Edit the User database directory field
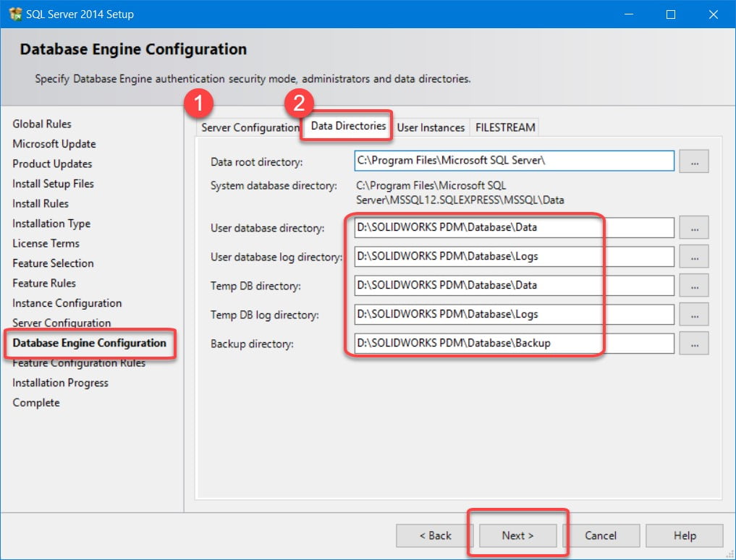736x560 pixels. (x=514, y=228)
